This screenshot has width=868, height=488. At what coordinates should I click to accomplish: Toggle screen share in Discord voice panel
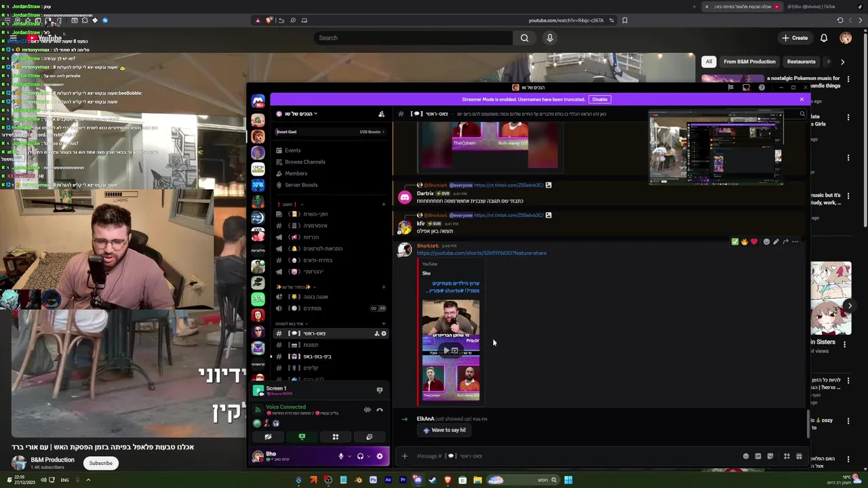point(302,437)
